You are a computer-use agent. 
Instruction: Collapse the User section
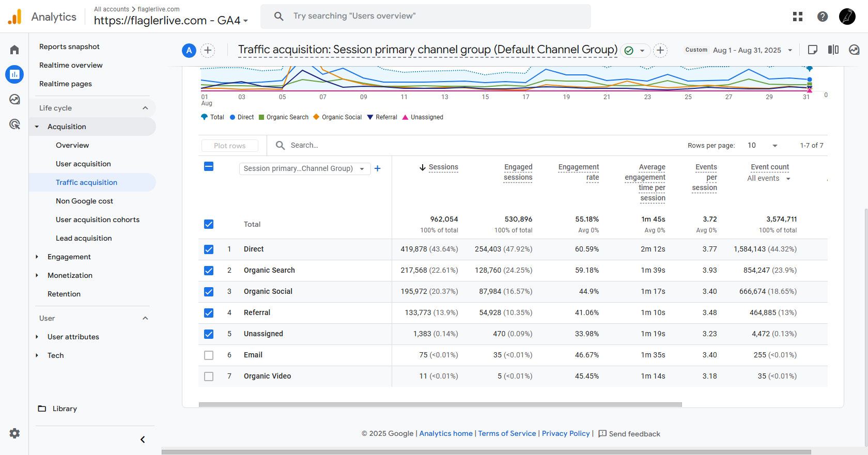point(145,318)
